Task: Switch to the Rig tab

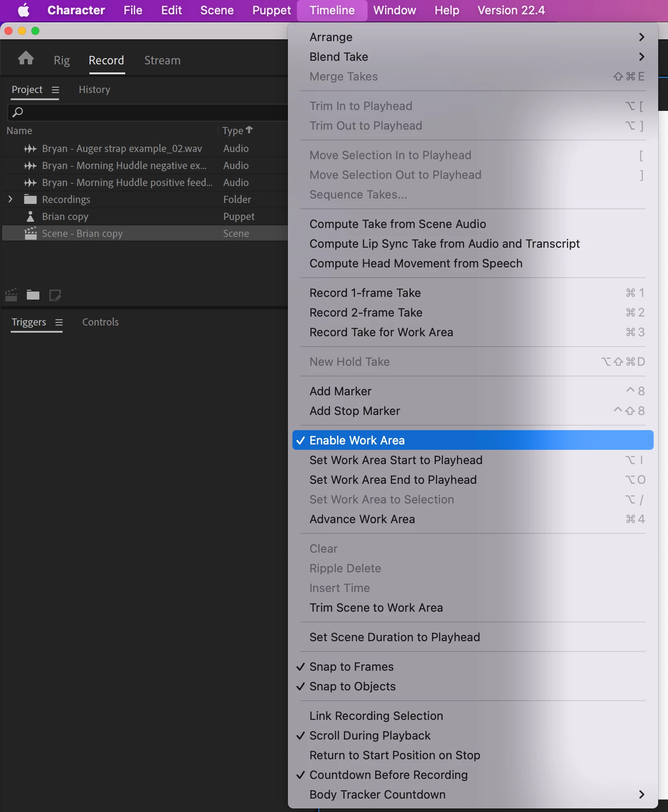Action: tap(62, 60)
